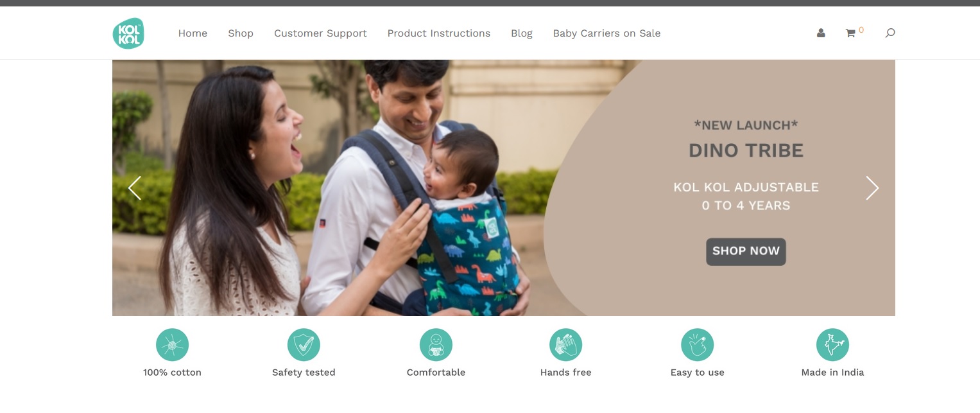Open the shopping cart icon
980x413 pixels.
click(850, 33)
